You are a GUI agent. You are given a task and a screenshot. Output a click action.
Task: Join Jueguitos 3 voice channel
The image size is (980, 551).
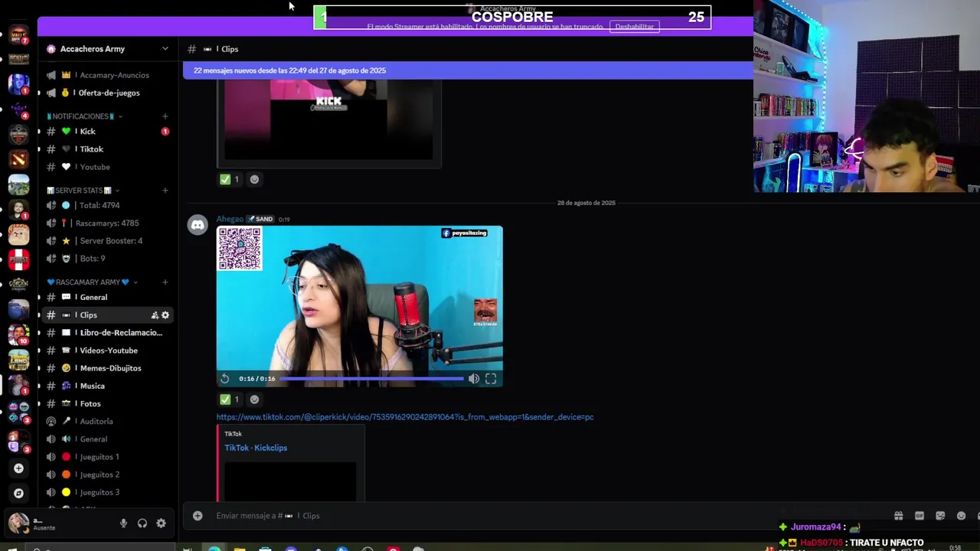107,493
